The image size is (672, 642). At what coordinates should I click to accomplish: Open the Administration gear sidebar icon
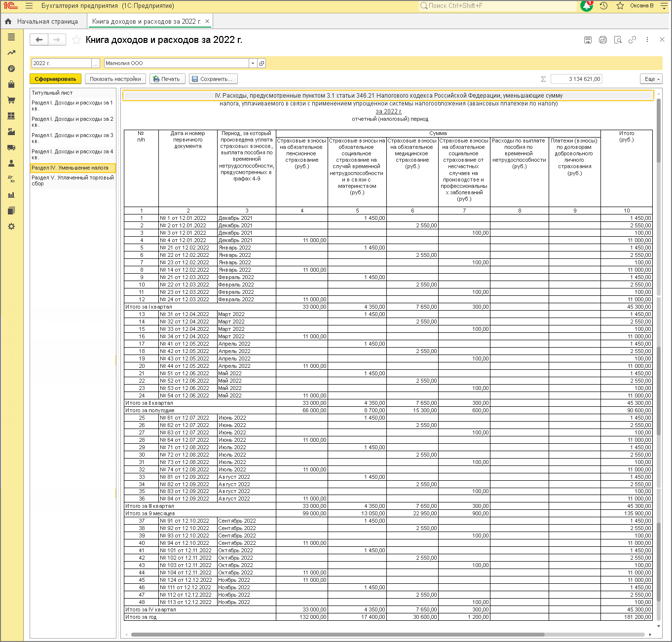point(11,226)
